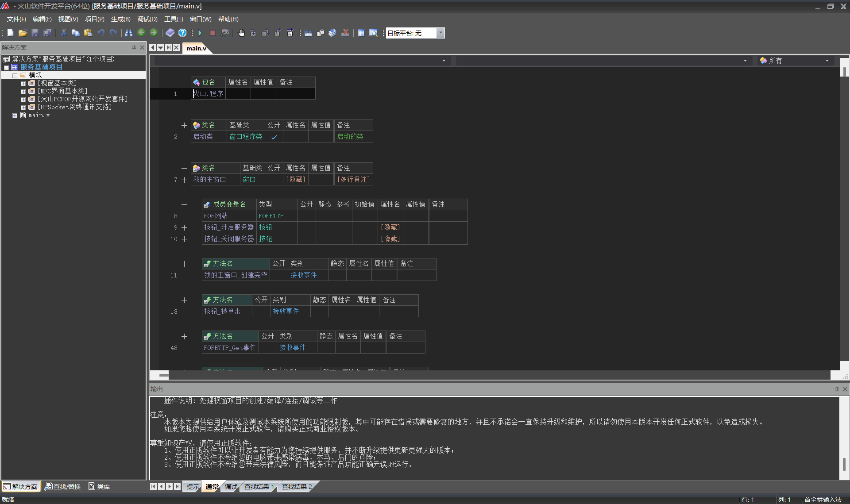Click the Save toolbar icon
Image resolution: width=850 pixels, height=504 pixels.
(x=35, y=33)
